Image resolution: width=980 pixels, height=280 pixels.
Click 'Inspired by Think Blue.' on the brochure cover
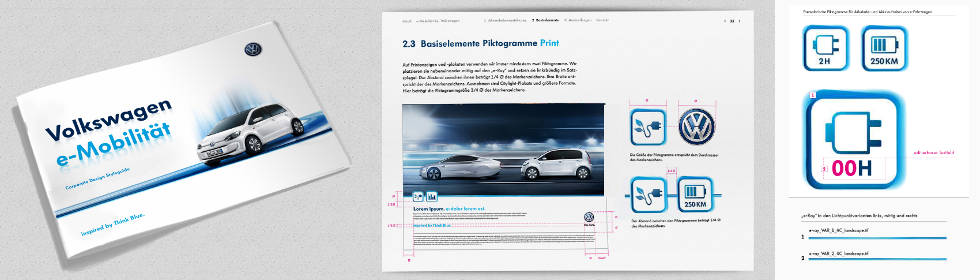[x=112, y=225]
